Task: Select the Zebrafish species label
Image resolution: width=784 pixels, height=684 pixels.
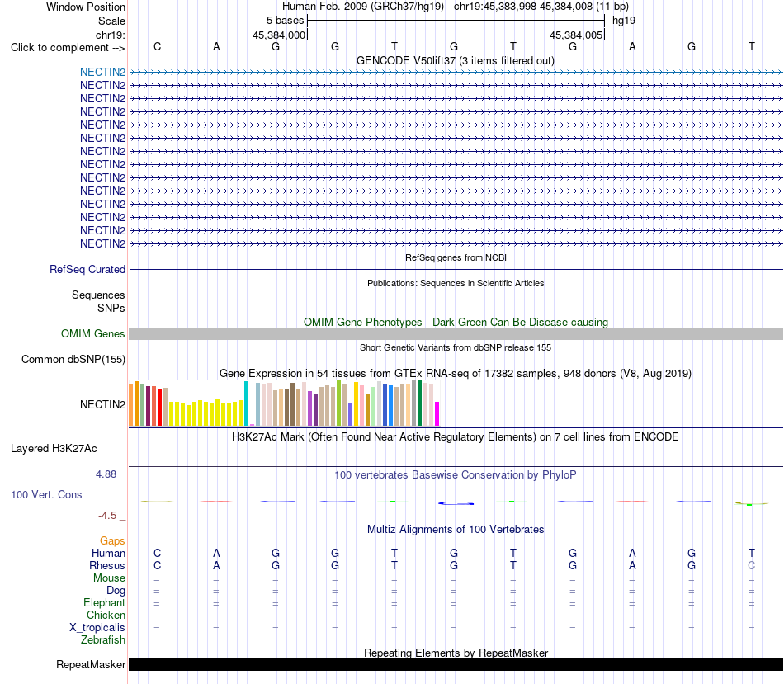Action: [x=103, y=640]
